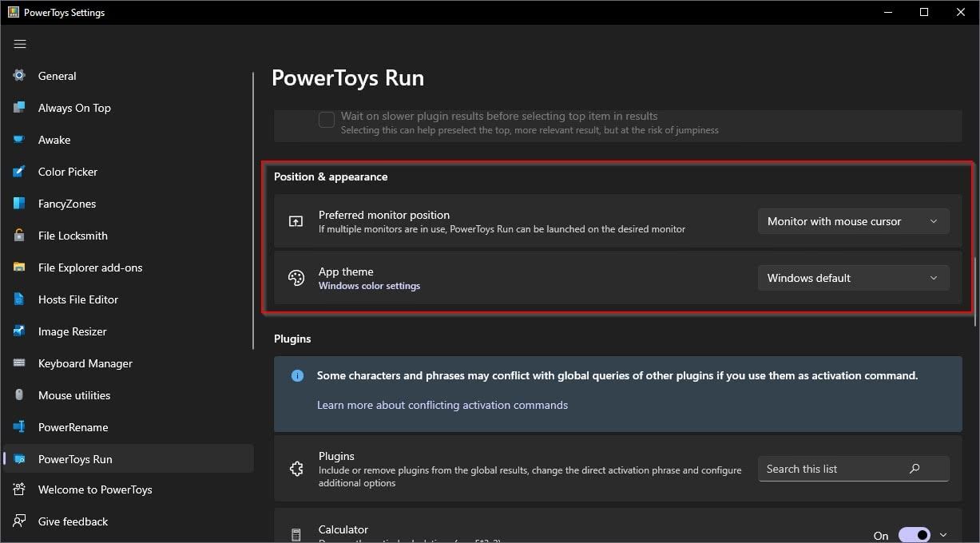Click the Image Resizer sidebar icon

pos(19,331)
